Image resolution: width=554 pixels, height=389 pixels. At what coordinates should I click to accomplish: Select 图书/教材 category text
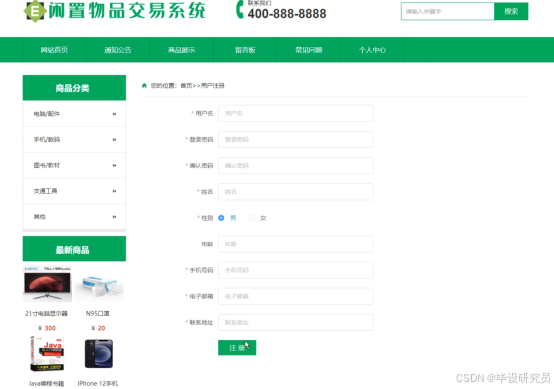(47, 165)
